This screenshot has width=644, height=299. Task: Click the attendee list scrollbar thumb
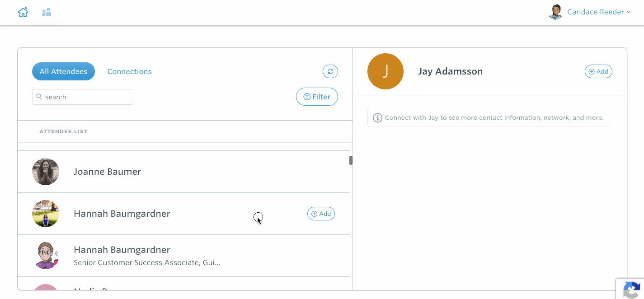click(350, 160)
